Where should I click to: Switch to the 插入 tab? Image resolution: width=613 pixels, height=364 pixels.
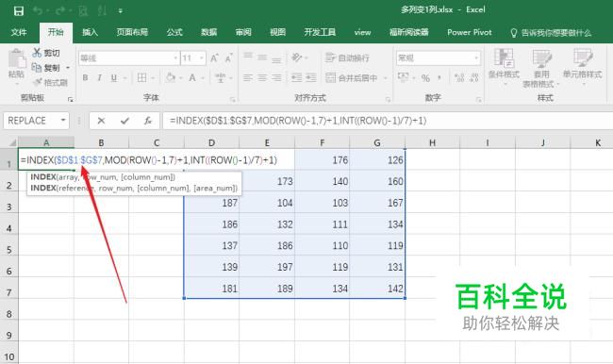coord(90,32)
